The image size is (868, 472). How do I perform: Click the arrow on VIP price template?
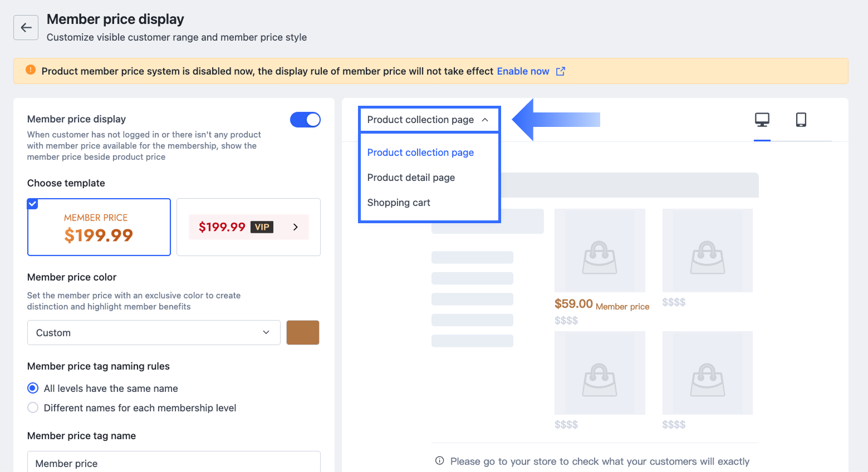[296, 227]
